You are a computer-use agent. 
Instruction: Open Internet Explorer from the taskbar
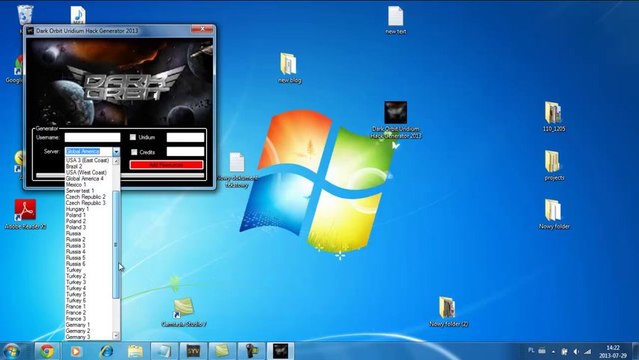click(106, 351)
